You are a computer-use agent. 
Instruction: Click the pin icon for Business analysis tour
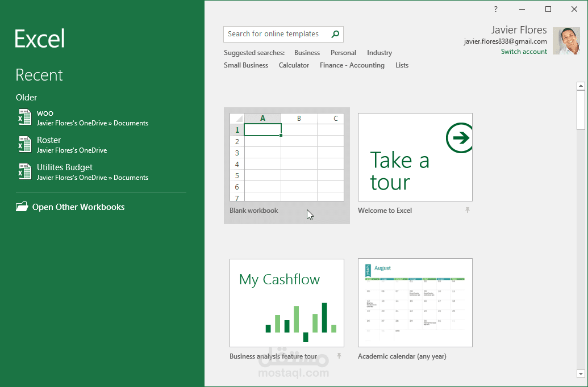click(339, 356)
